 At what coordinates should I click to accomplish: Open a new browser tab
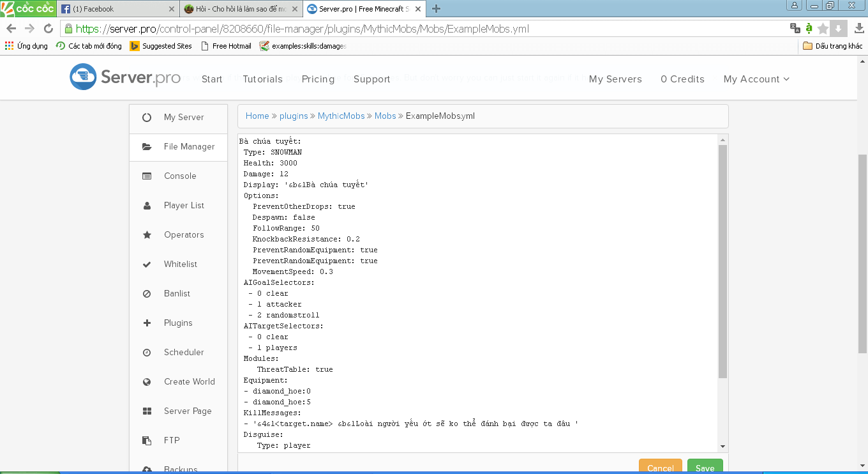pyautogui.click(x=437, y=9)
